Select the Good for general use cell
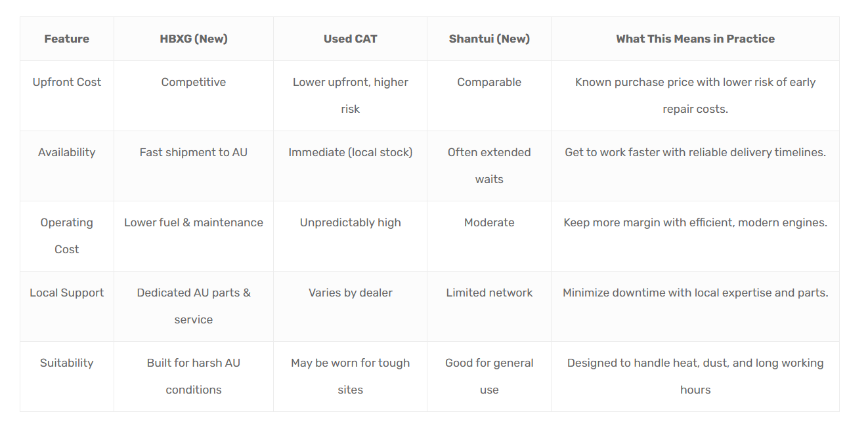Screen dimensions: 868x431 pyautogui.click(x=489, y=376)
